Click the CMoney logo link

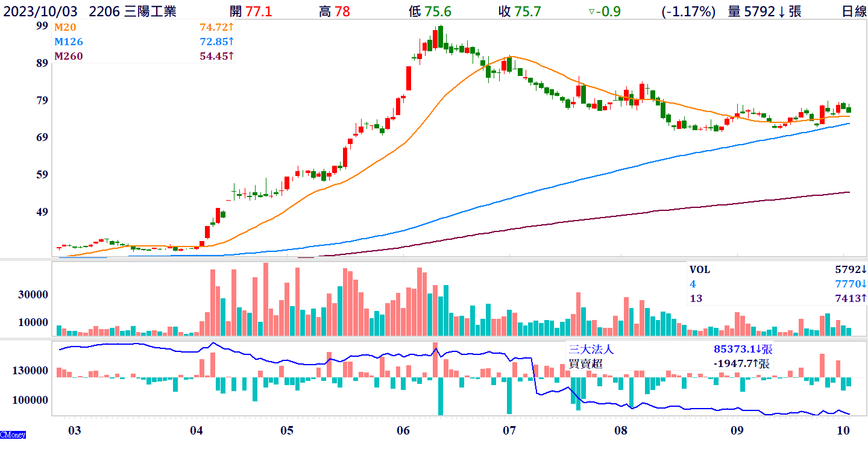(x=13, y=435)
